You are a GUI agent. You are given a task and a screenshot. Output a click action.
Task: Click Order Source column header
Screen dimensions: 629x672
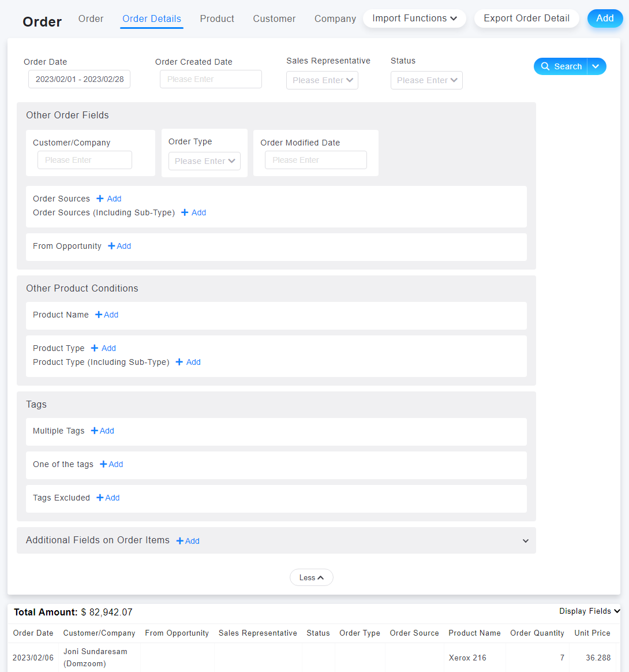coord(414,633)
